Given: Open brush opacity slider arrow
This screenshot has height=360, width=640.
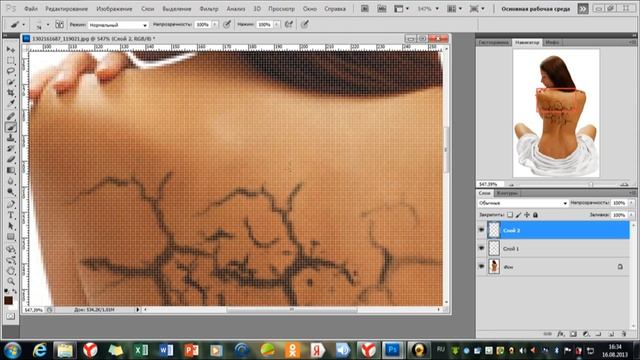Looking at the screenshot, I should click(x=215, y=24).
